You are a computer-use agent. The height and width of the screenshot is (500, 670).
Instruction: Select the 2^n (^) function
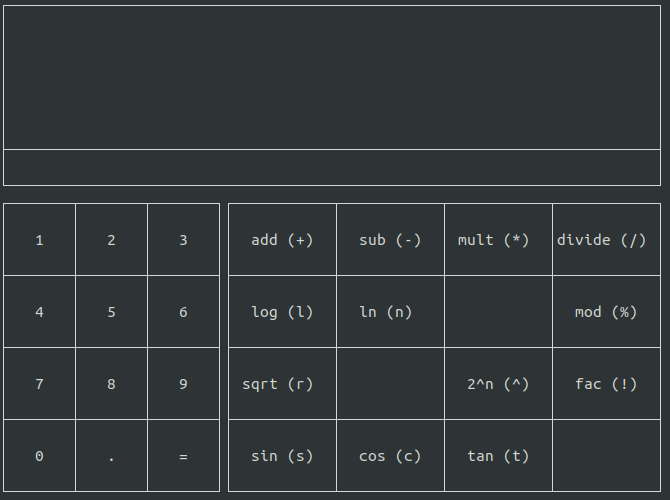(498, 384)
